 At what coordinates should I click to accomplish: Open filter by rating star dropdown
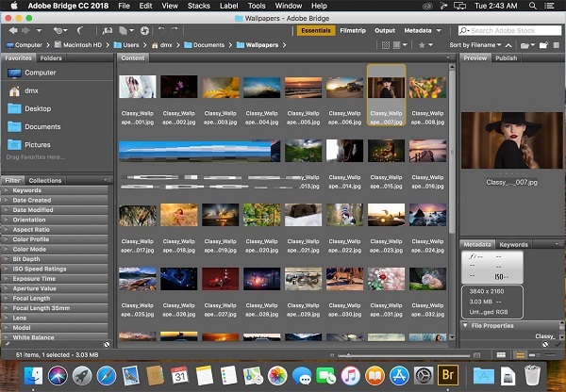coord(425,45)
